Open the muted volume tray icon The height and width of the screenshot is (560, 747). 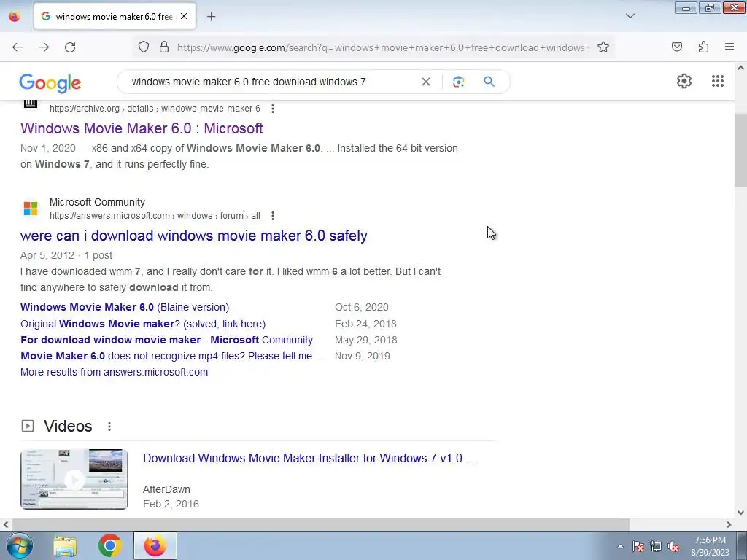(673, 546)
